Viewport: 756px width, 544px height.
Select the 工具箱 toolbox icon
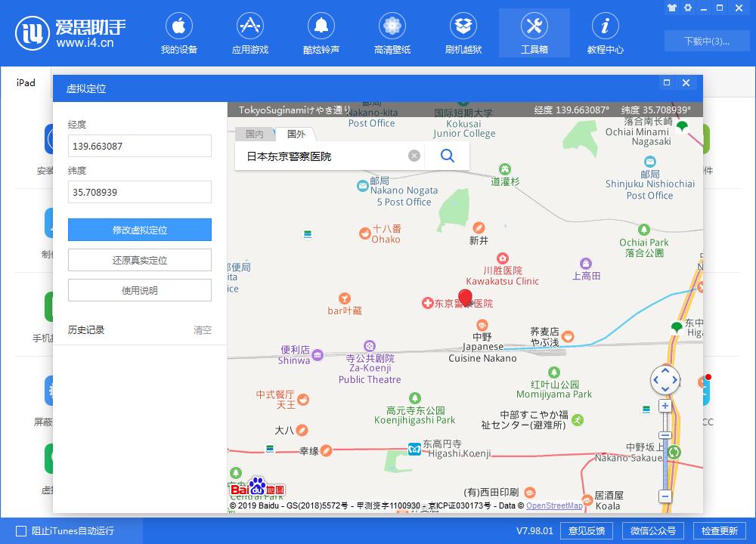point(534,32)
